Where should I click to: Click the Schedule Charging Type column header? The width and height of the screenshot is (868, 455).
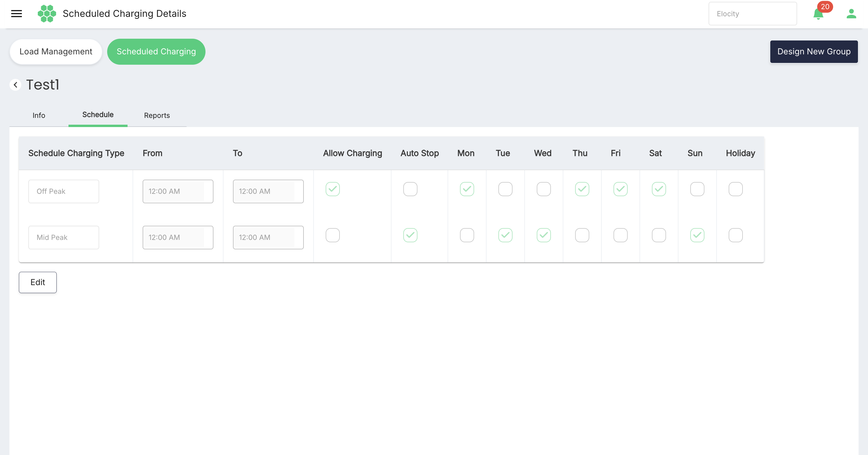point(76,153)
